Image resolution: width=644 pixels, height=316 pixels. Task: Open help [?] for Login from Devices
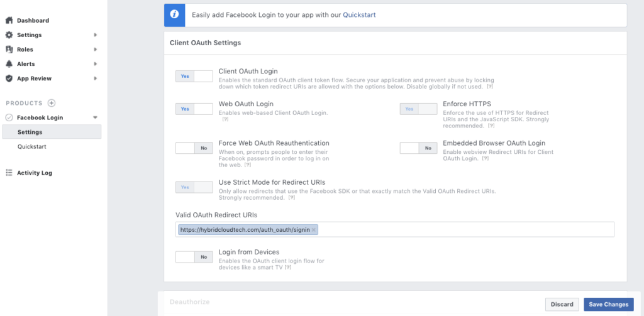(x=288, y=267)
